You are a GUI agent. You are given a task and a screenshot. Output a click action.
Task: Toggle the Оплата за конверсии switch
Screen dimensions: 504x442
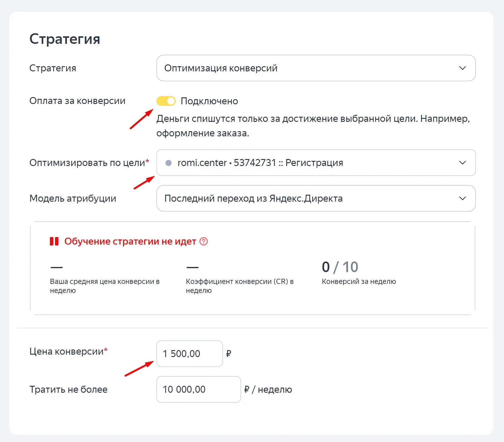click(166, 101)
